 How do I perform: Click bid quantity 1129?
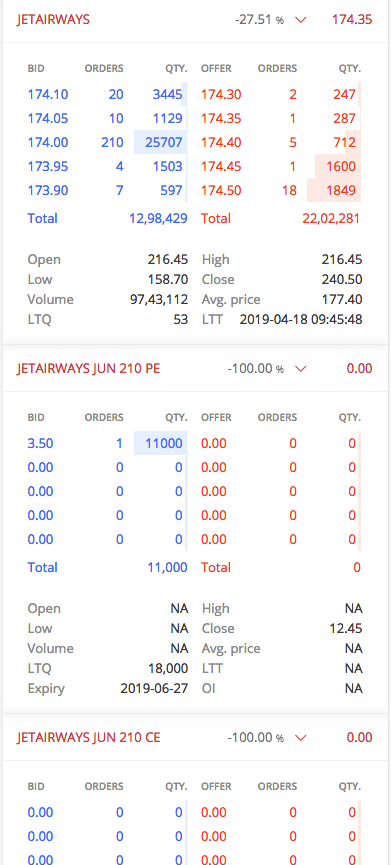click(x=168, y=119)
